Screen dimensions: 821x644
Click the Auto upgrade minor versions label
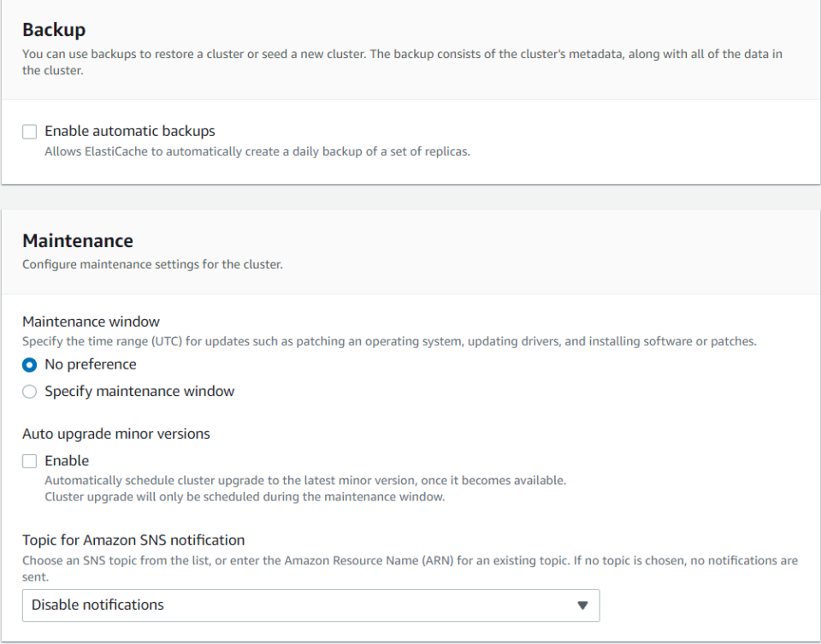pyautogui.click(x=115, y=434)
